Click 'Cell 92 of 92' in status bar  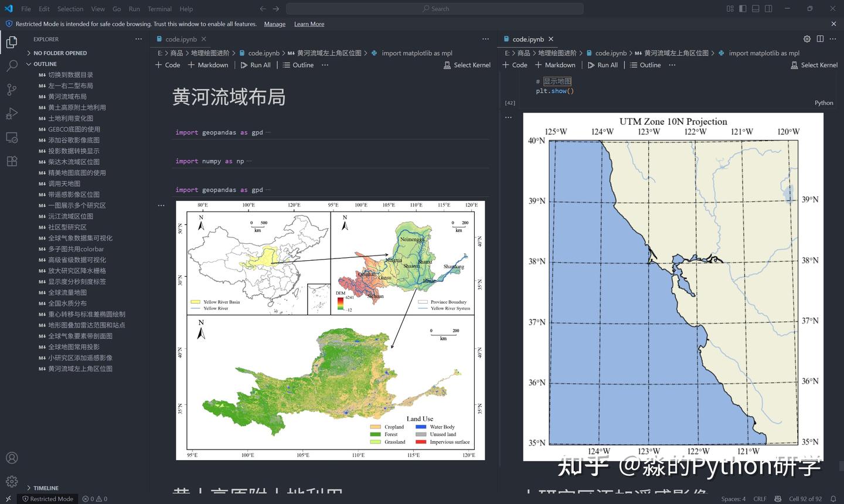click(805, 499)
